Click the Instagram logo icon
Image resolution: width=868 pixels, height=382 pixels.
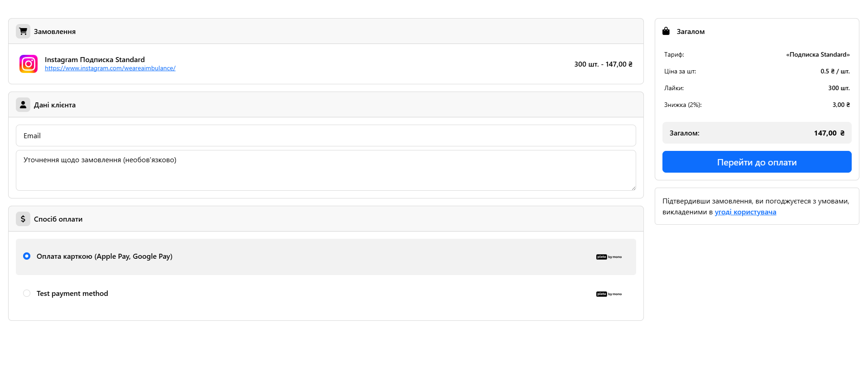29,64
